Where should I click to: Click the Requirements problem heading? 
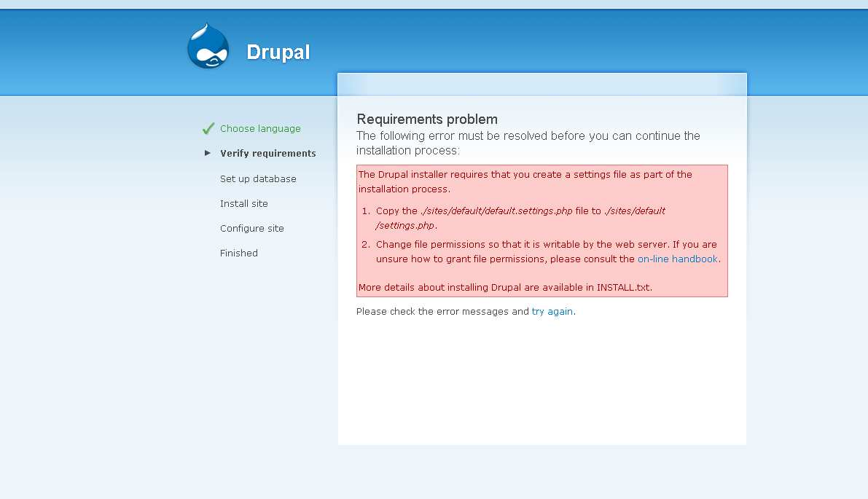point(427,119)
